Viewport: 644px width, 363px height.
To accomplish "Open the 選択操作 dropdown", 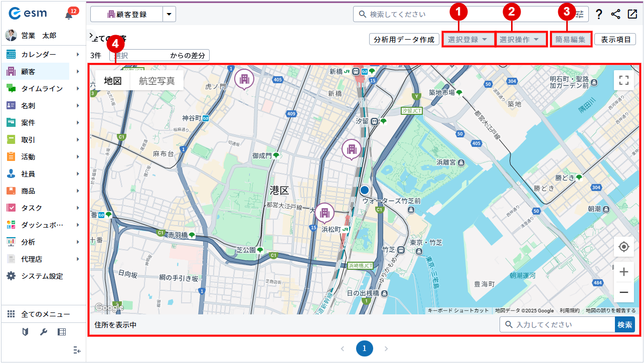I will 520,39.
